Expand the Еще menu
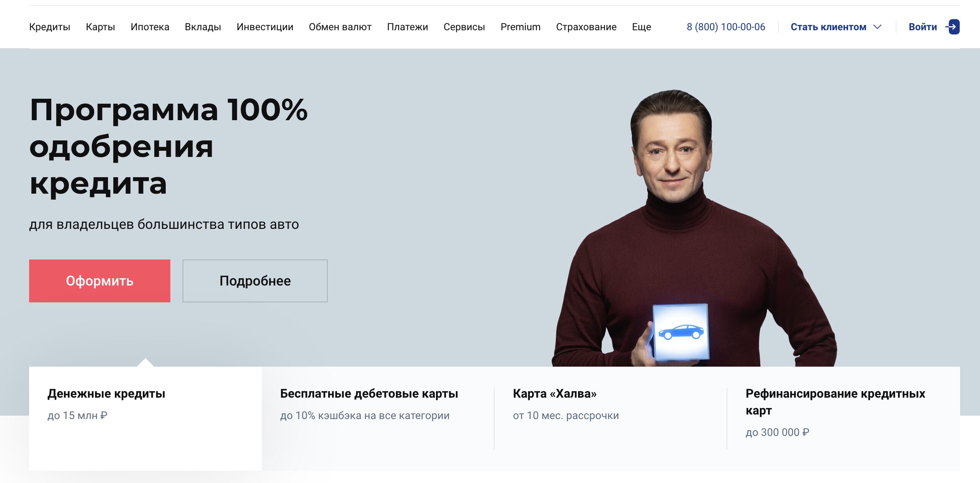Screen dimensions: 980x483 click(641, 27)
